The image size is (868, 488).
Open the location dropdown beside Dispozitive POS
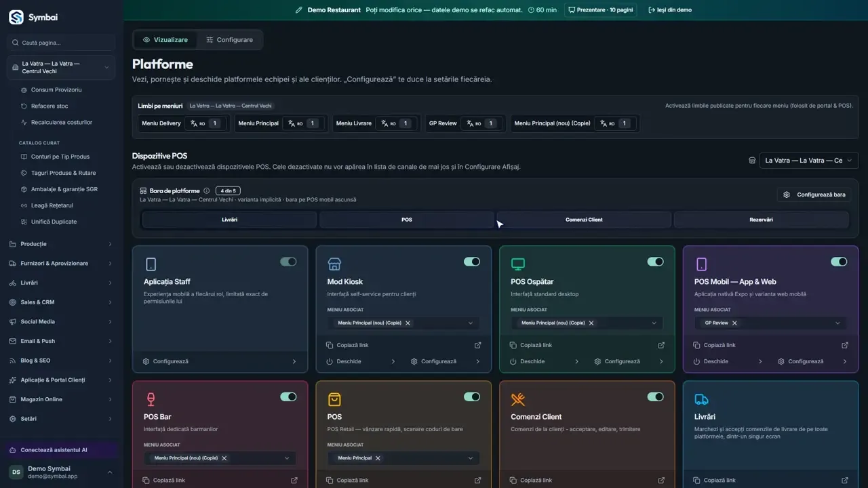809,161
